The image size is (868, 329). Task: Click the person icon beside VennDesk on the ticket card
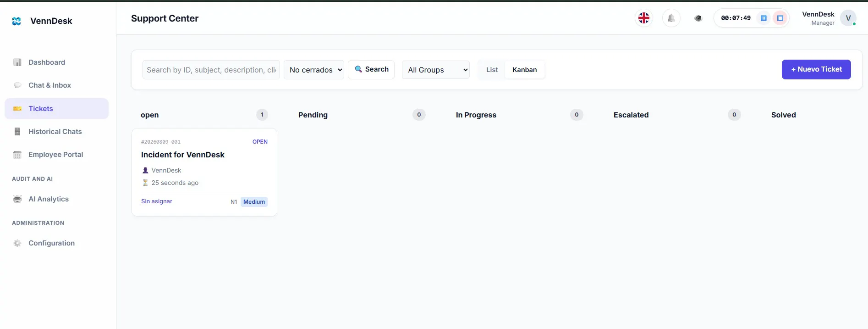tap(145, 170)
